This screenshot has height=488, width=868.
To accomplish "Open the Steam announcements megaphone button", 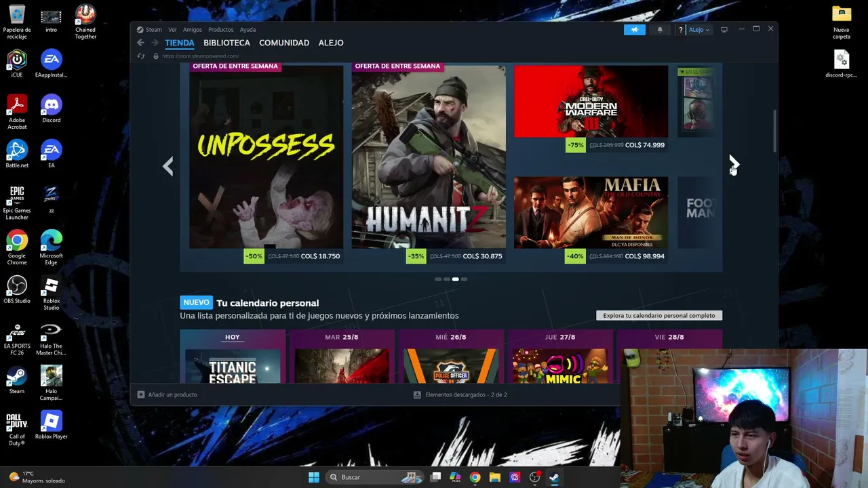I will (x=635, y=30).
